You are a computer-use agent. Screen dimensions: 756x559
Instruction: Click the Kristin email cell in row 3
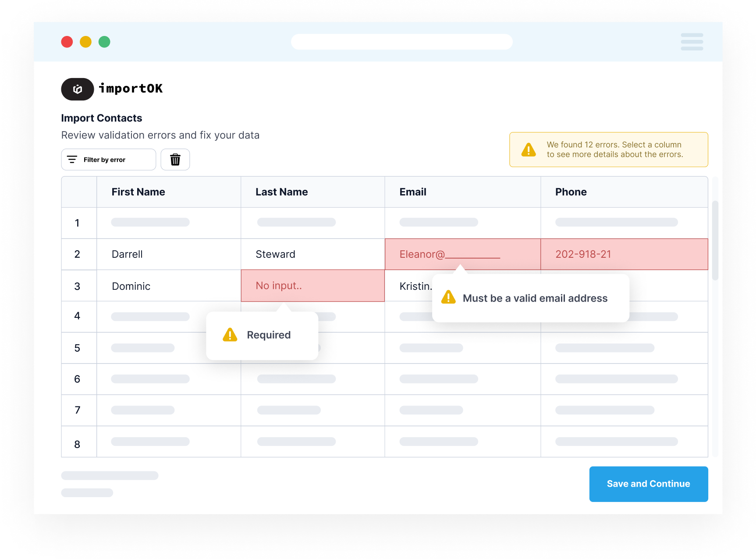(415, 286)
